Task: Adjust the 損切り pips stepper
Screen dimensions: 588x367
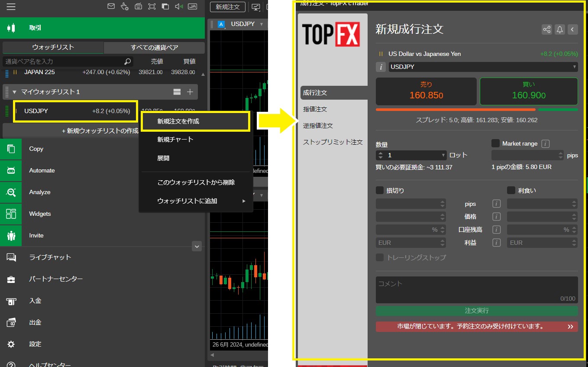Action: [442, 204]
